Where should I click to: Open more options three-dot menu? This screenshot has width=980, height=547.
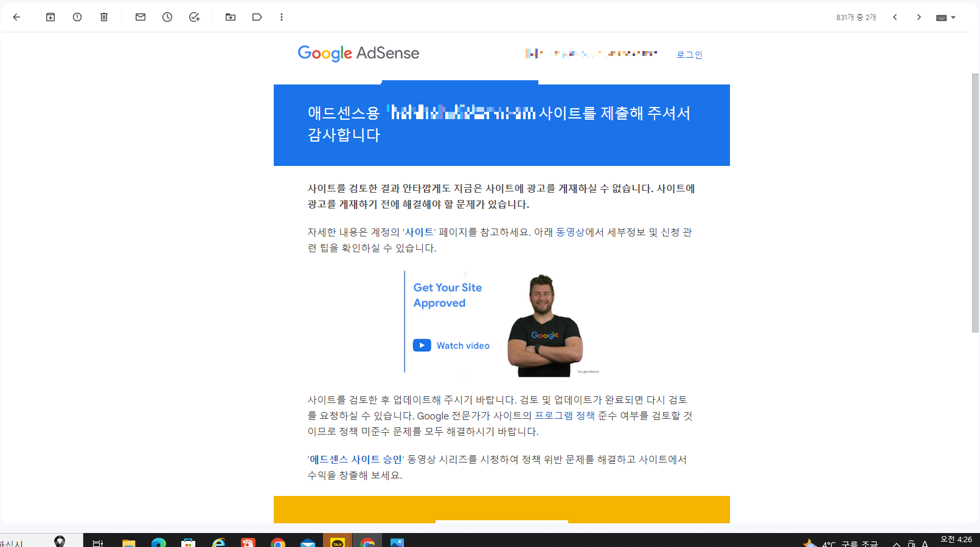point(282,17)
